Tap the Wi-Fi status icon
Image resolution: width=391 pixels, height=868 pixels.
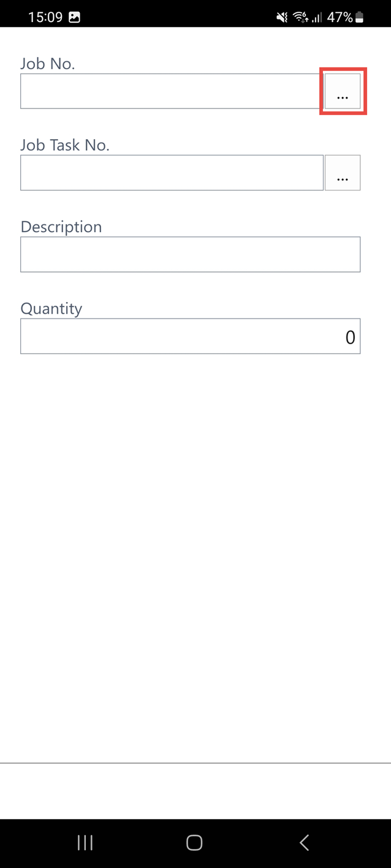pyautogui.click(x=300, y=17)
